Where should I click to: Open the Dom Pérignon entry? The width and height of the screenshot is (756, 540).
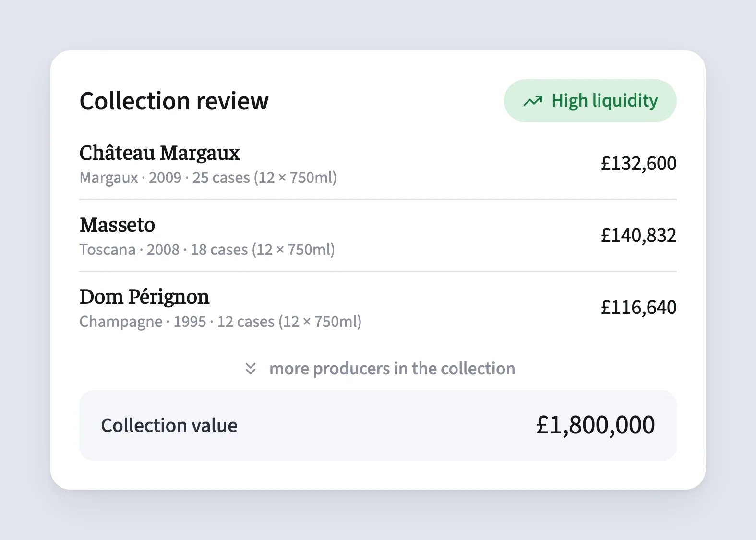coord(144,297)
